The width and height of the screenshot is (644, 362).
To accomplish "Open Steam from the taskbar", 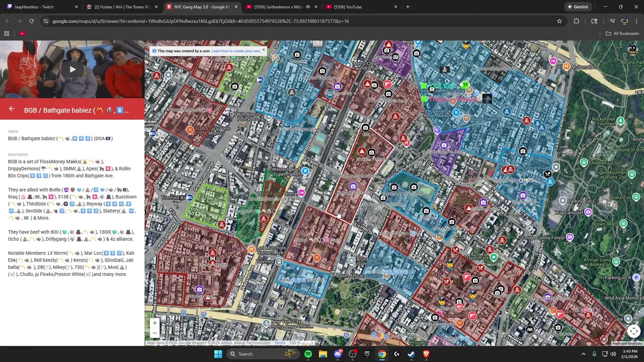I will point(411,354).
